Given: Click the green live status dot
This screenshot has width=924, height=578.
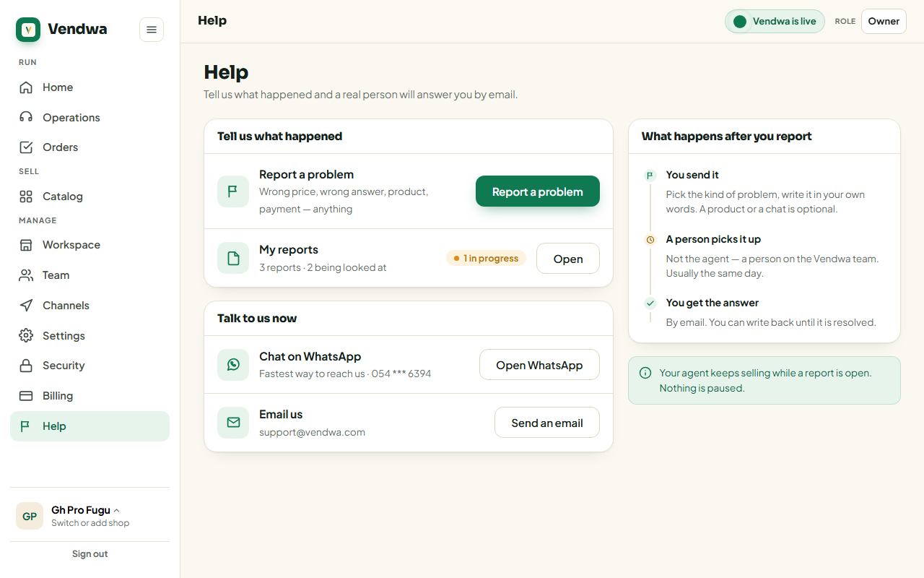Looking at the screenshot, I should click(739, 22).
